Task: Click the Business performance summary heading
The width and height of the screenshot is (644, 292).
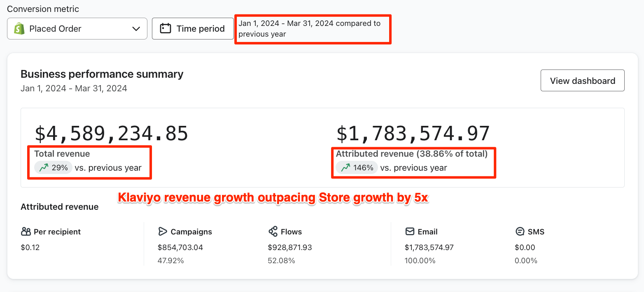Action: 102,74
